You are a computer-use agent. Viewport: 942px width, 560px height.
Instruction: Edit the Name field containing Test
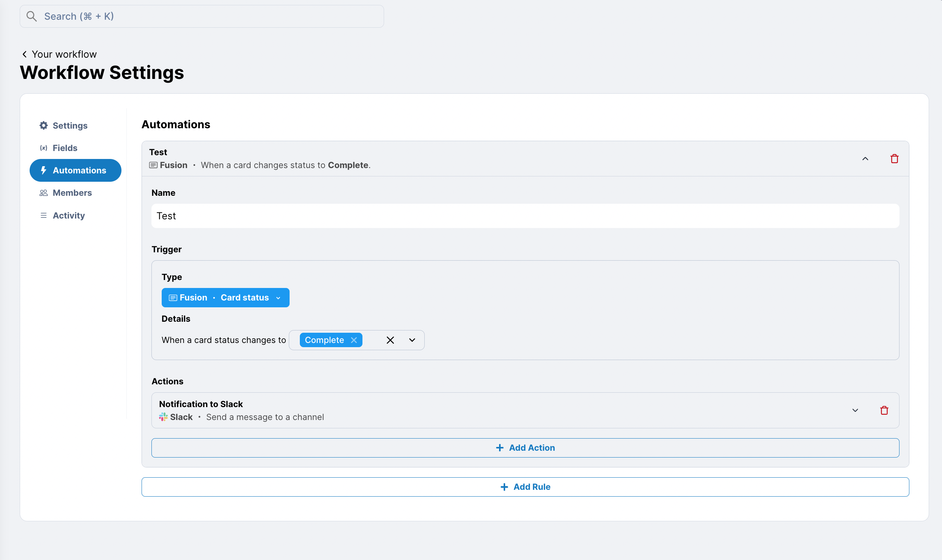click(525, 216)
